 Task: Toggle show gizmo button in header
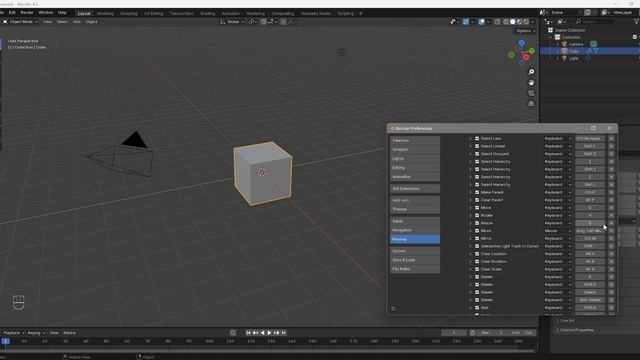tap(466, 22)
